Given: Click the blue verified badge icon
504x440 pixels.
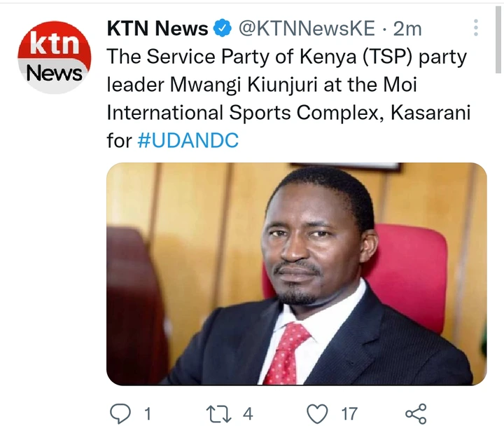Looking at the screenshot, I should 223,28.
